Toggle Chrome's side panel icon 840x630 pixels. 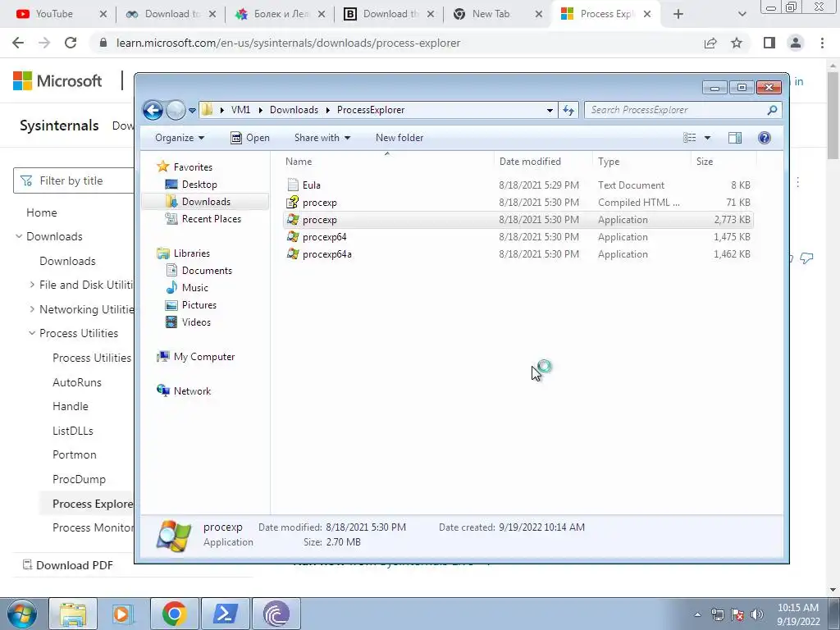coord(769,43)
